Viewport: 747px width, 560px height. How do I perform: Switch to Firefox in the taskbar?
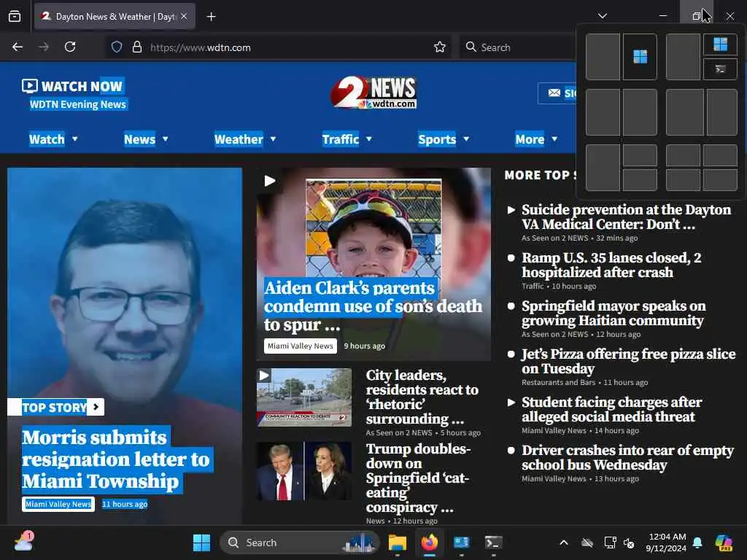429,542
